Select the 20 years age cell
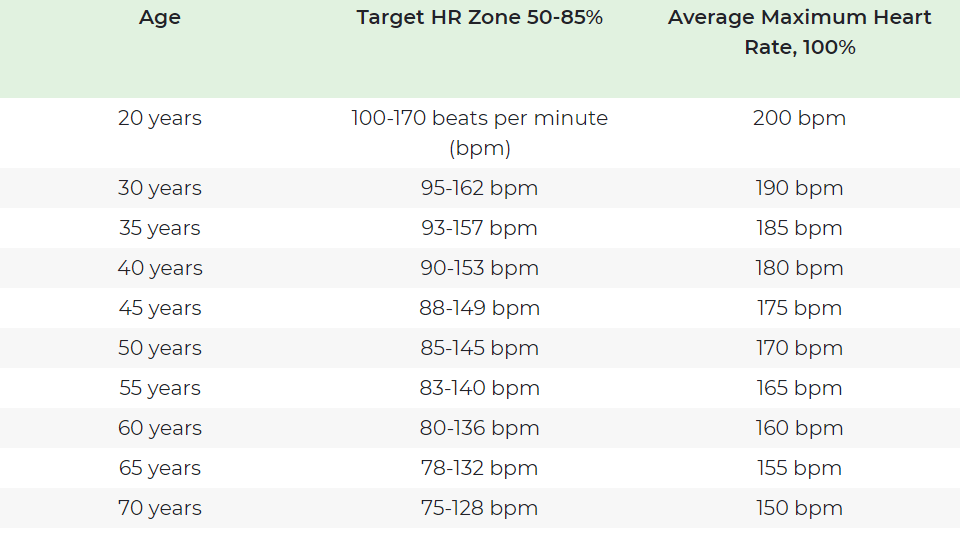 click(160, 118)
